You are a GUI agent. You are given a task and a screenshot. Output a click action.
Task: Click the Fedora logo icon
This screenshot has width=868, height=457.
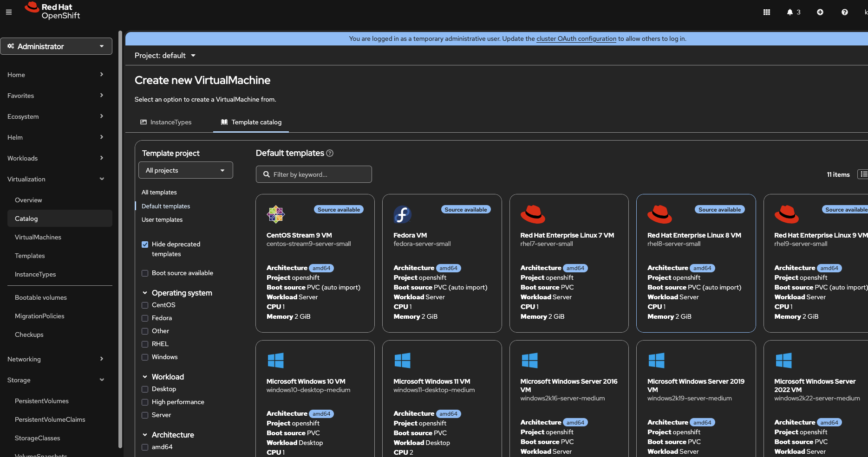(402, 214)
